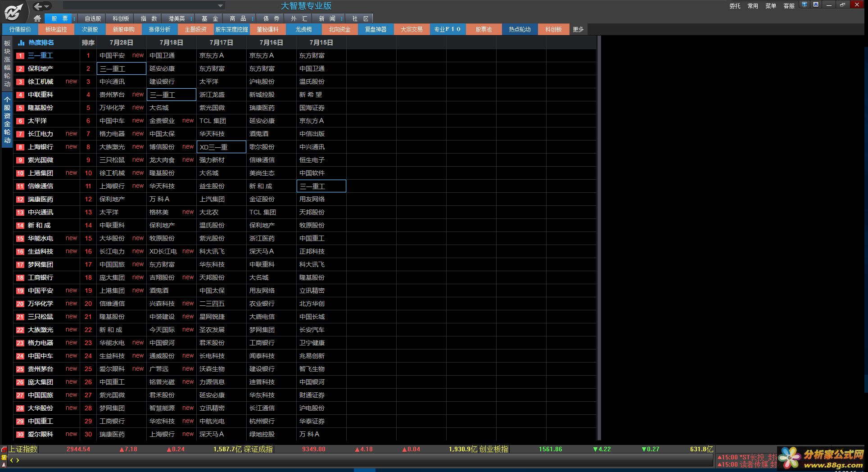Click the ticker window icon at bottom-left
Screen dimensions: 868x472
[4, 449]
